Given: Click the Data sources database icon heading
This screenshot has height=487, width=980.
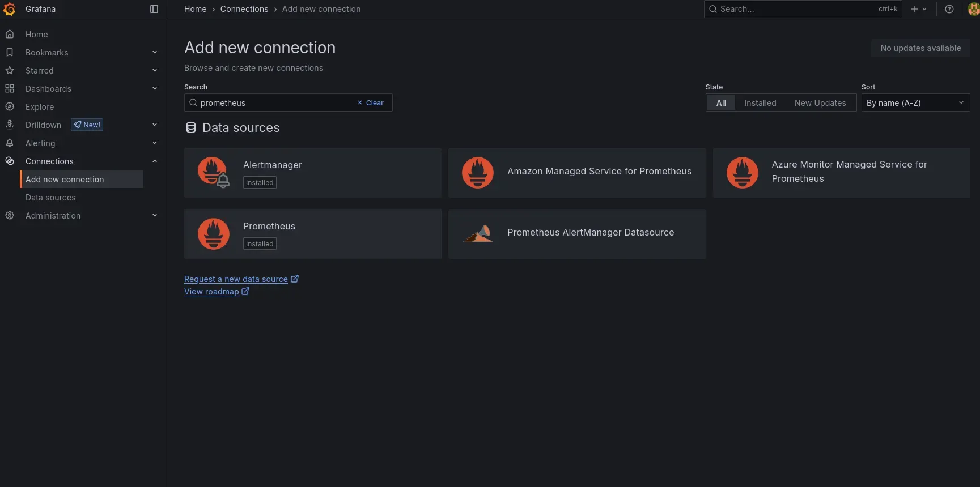Looking at the screenshot, I should tap(191, 128).
